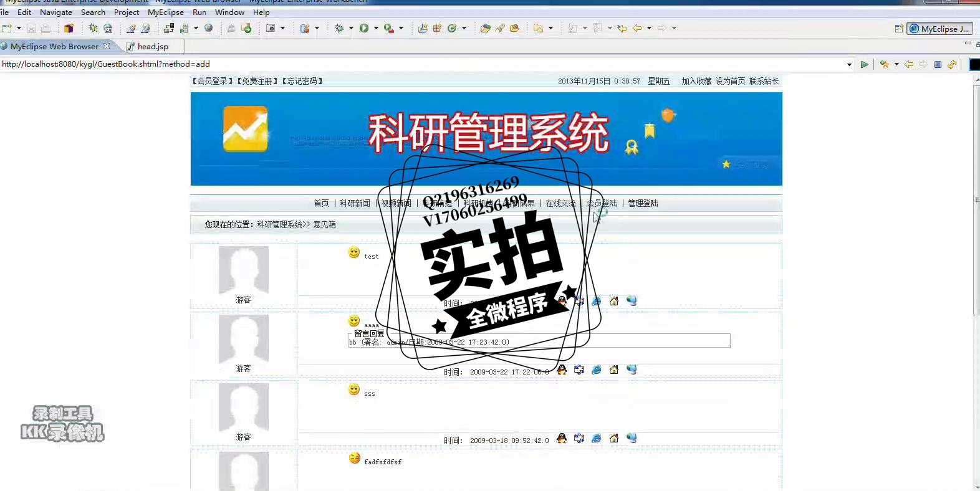Click the MyEclipse J... perspective button
980x491 pixels.
click(x=939, y=29)
